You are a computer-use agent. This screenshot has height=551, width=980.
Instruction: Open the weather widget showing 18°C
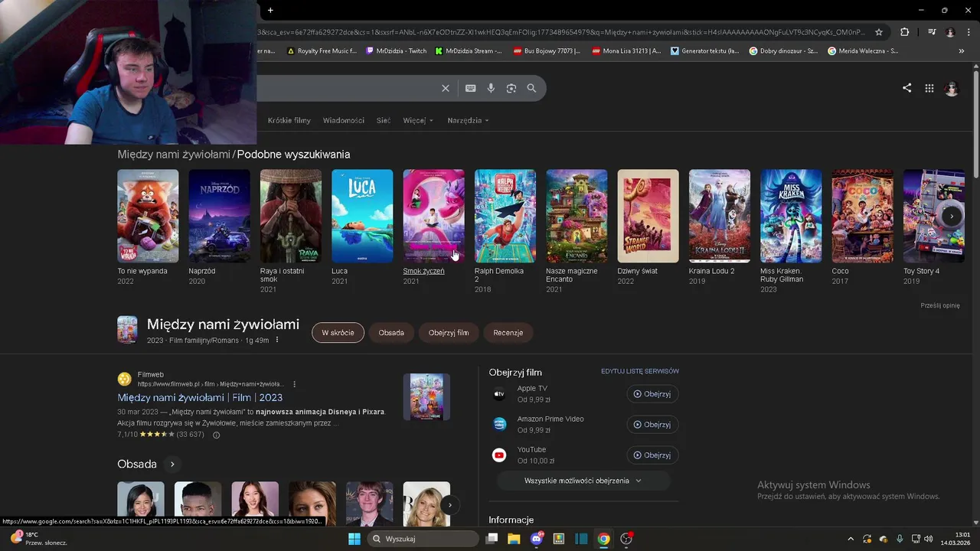(38, 539)
